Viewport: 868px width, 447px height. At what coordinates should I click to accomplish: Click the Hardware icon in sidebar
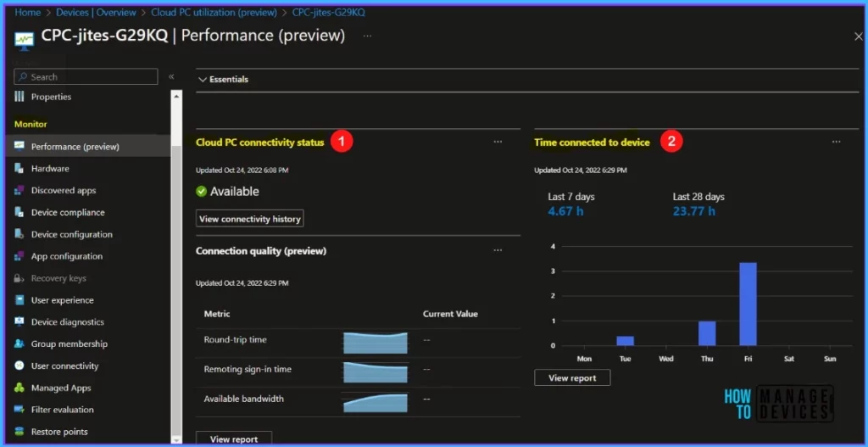tap(19, 169)
